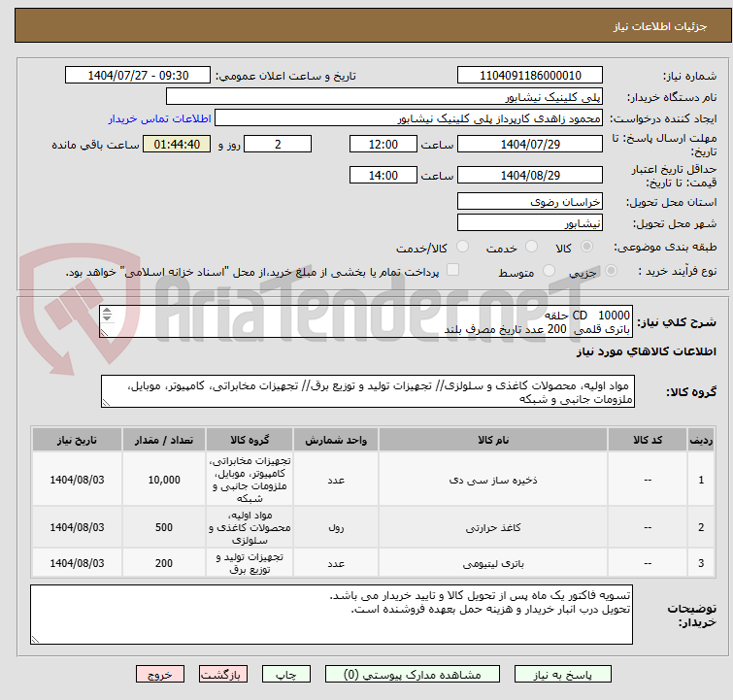Viewport: 733px width, 700px height.
Task: Click the گروه کالا column header
Action: click(x=250, y=440)
